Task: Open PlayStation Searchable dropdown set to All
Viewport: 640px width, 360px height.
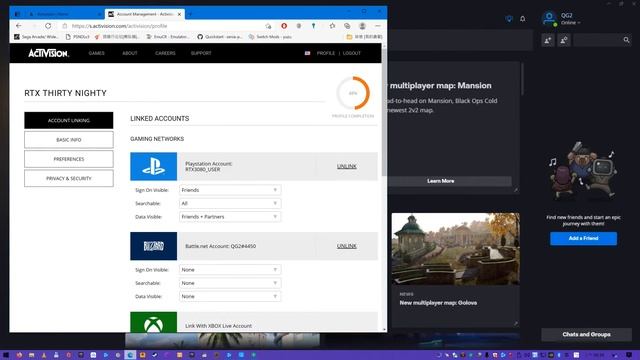Action: (x=230, y=203)
